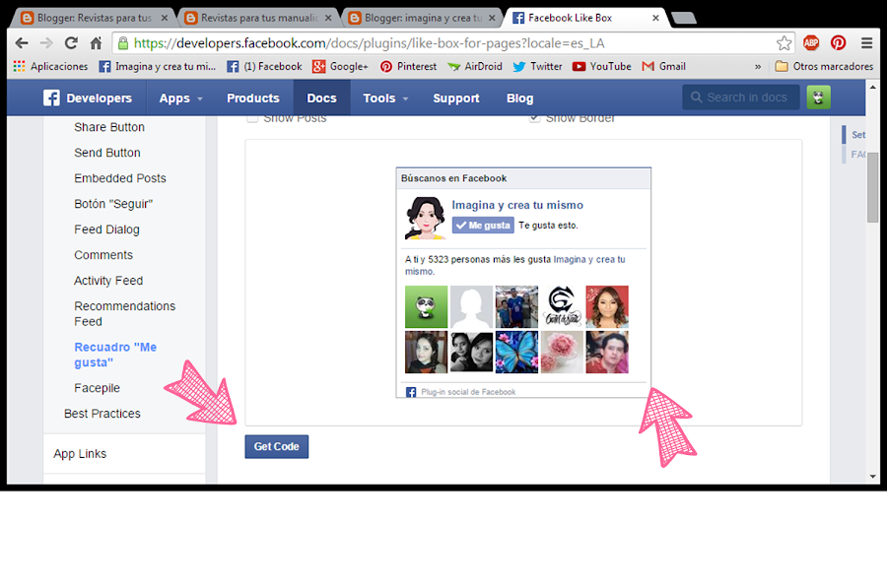Open the Facepile sidebar link
Image resolution: width=887 pixels, height=588 pixels.
[97, 388]
